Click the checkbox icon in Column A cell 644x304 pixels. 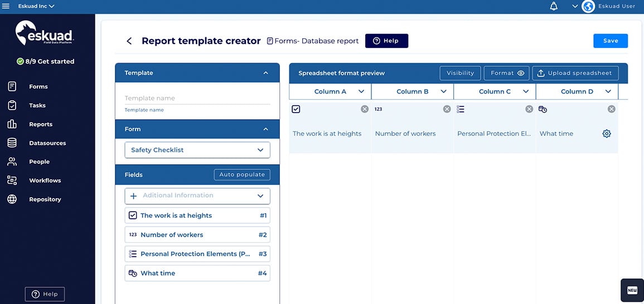296,109
